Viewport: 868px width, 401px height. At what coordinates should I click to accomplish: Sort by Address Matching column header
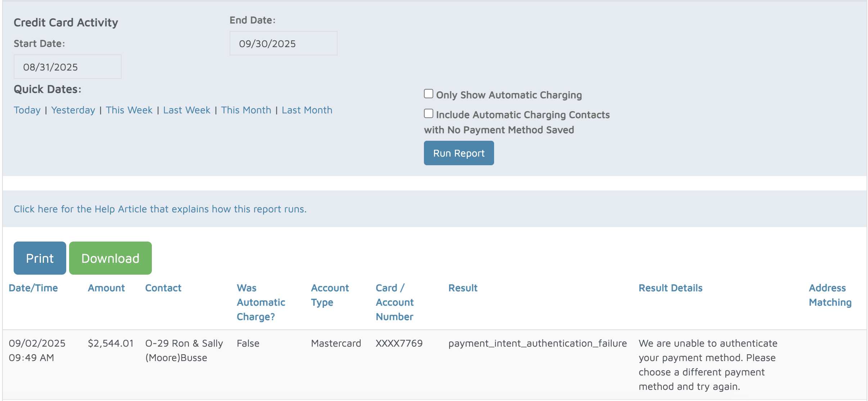pos(830,295)
